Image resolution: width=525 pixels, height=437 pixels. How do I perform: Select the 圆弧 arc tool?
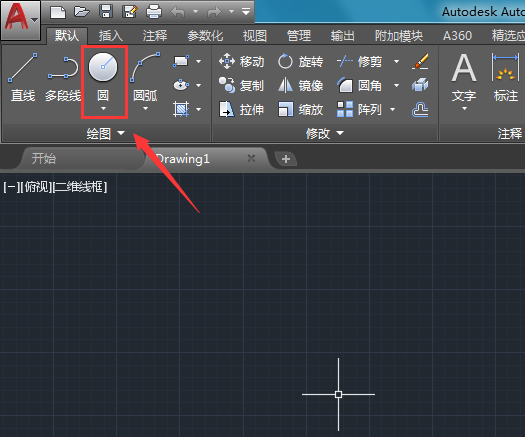(145, 77)
